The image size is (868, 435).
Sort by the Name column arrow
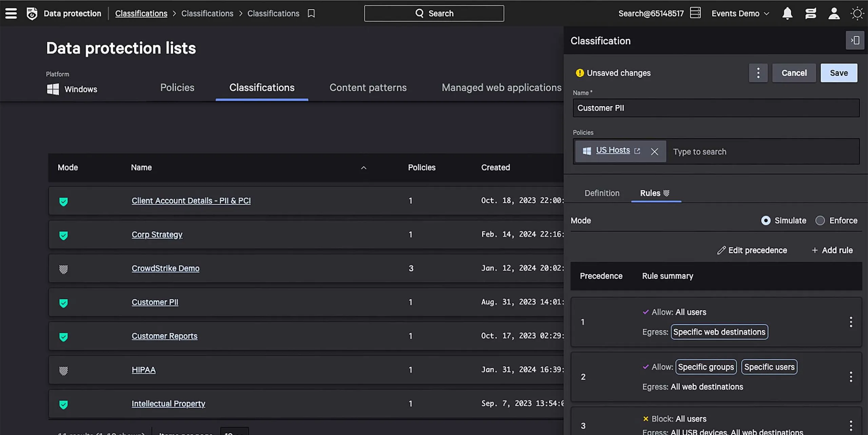363,168
